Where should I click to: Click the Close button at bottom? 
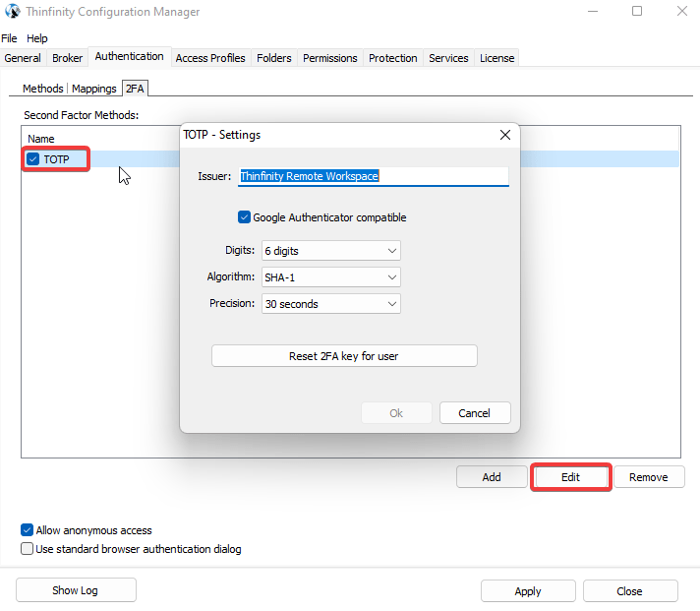tap(630, 591)
